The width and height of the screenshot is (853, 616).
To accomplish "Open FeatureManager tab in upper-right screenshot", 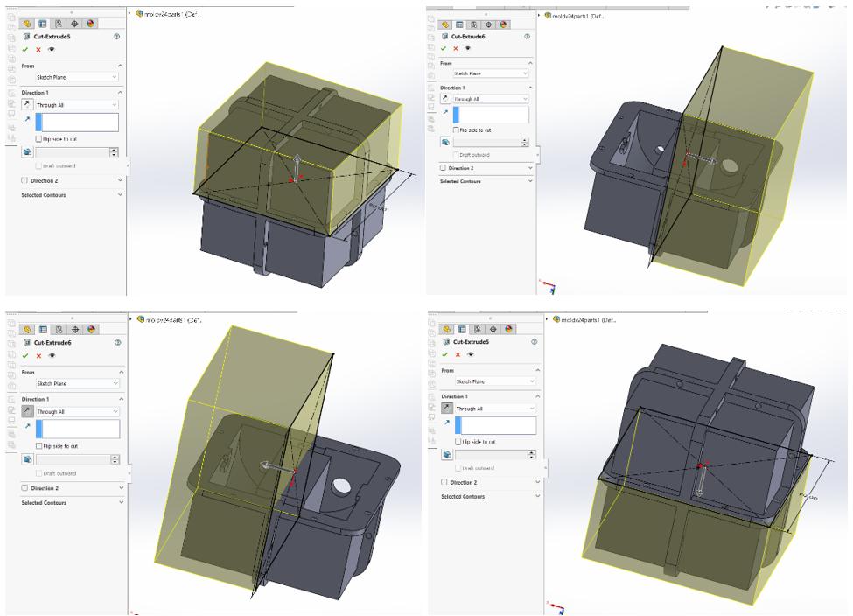I will (x=445, y=24).
